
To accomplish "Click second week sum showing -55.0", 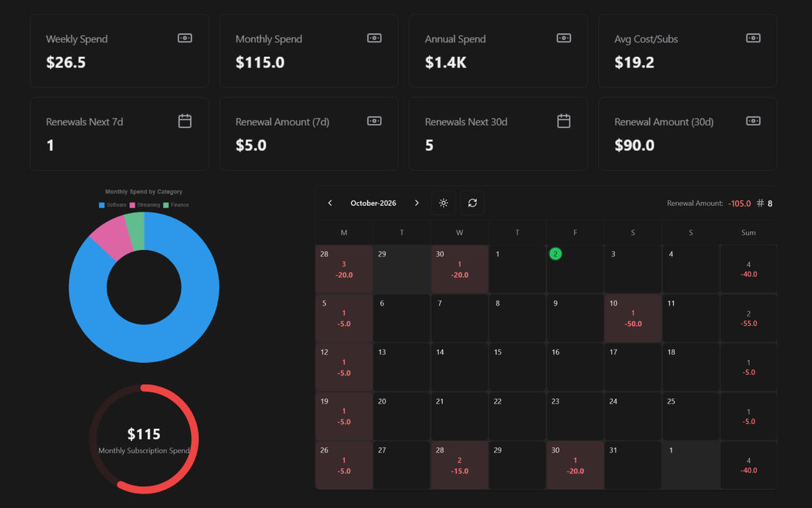I will coord(748,318).
